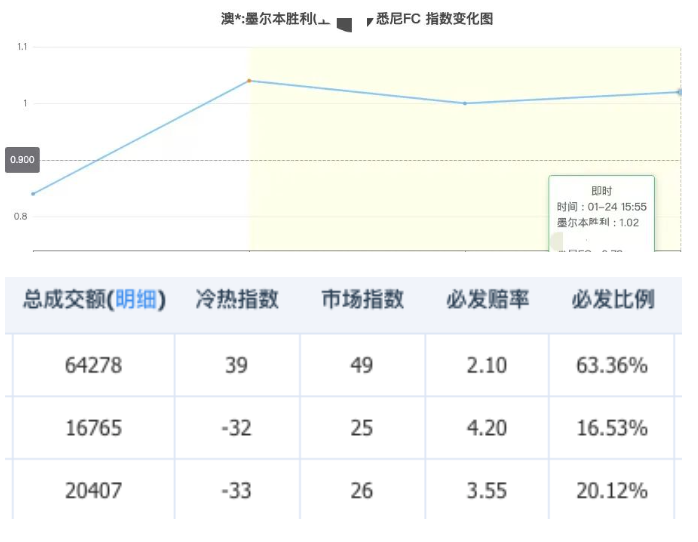The height and width of the screenshot is (542, 698).
Task: Click the 市场指数 column header
Action: click(362, 300)
